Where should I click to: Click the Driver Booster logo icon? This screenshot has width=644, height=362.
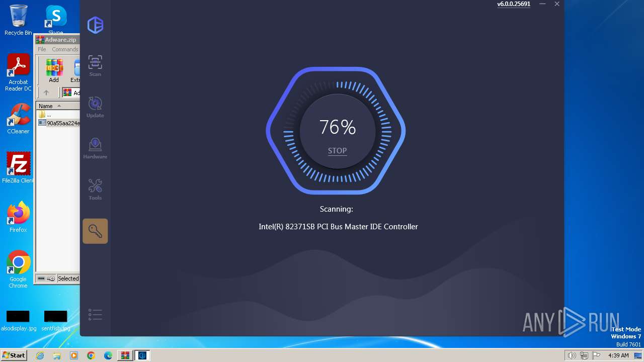pyautogui.click(x=95, y=25)
